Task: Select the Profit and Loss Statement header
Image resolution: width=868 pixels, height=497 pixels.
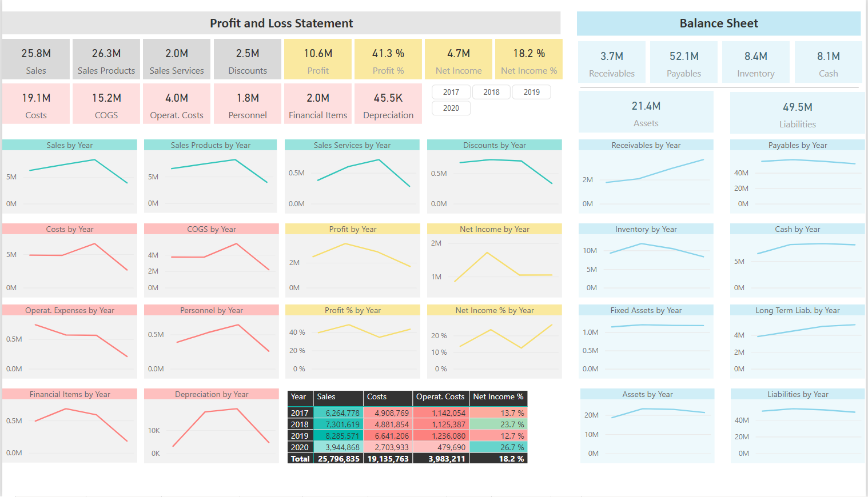Action: [x=281, y=23]
